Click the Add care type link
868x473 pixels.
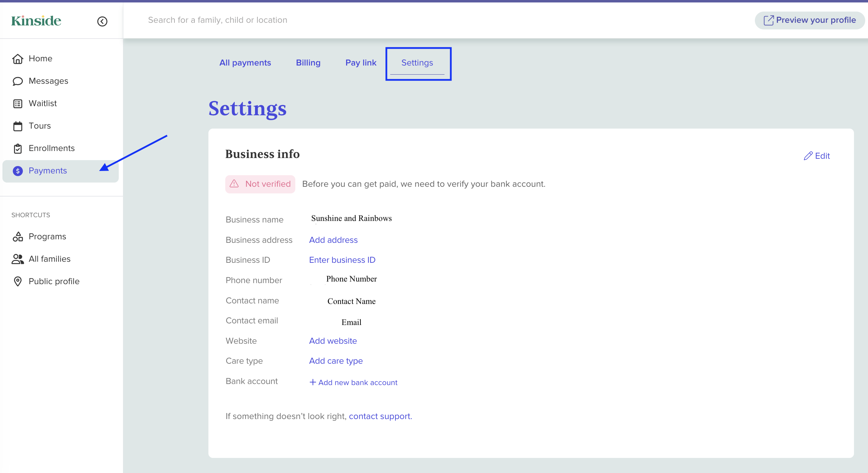click(336, 361)
